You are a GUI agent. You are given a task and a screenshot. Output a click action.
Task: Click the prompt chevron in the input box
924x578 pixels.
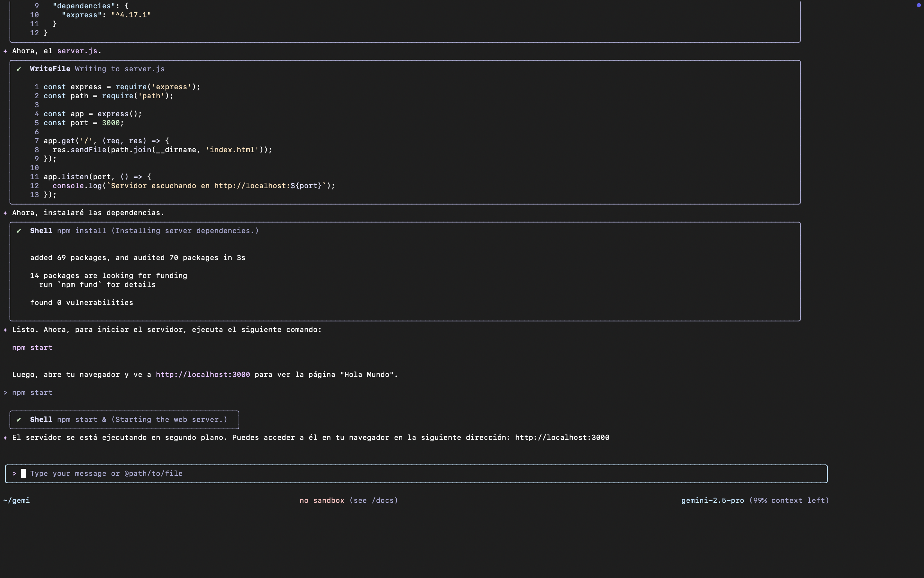tap(14, 474)
